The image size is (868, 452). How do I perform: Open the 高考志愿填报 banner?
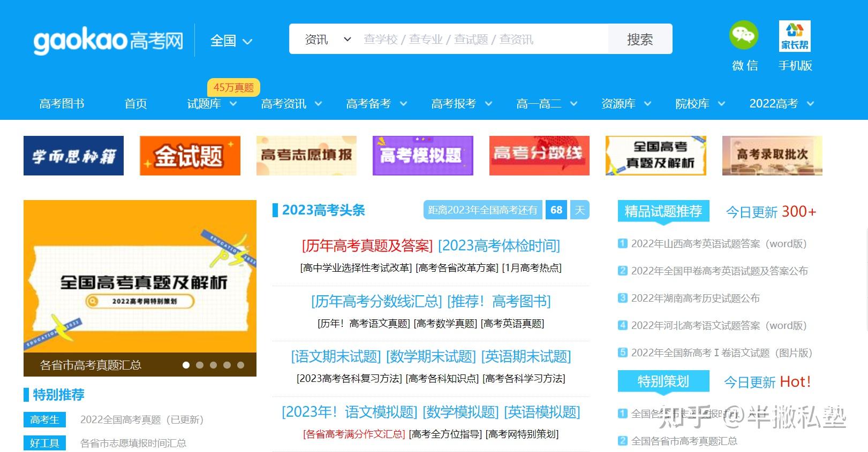(x=306, y=156)
